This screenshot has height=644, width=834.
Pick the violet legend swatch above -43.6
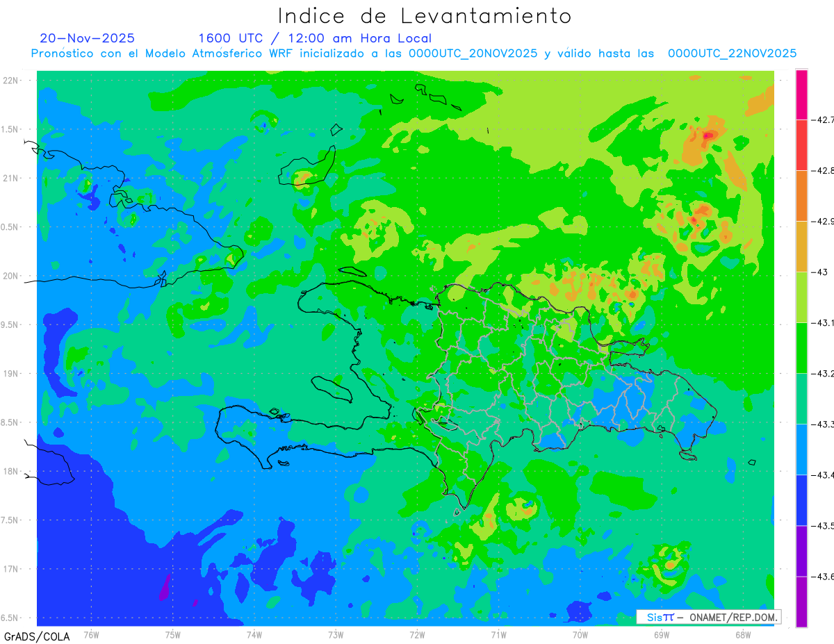click(801, 551)
